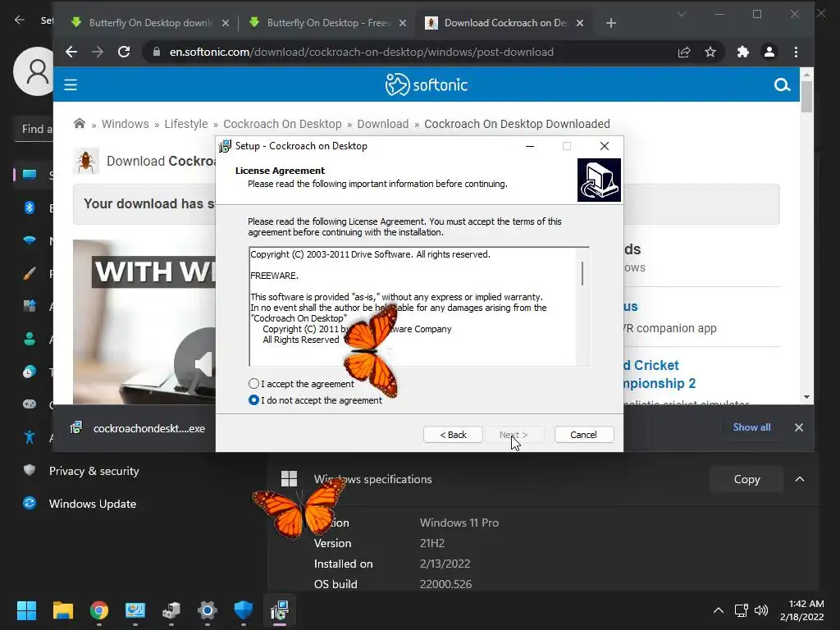This screenshot has height=630, width=840.
Task: Click the volume speaker tray icon
Action: coord(760,610)
